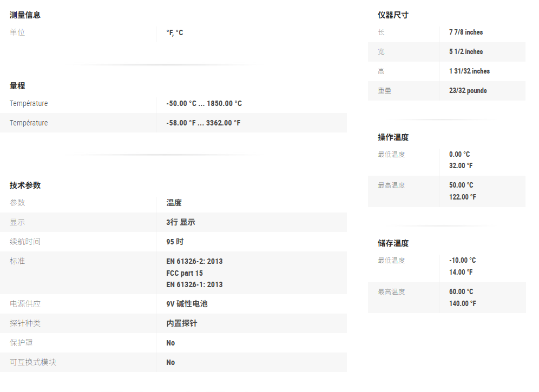This screenshot has height=392, width=539.
Task: Click the 操作温度 section heading
Action: pyautogui.click(x=393, y=137)
